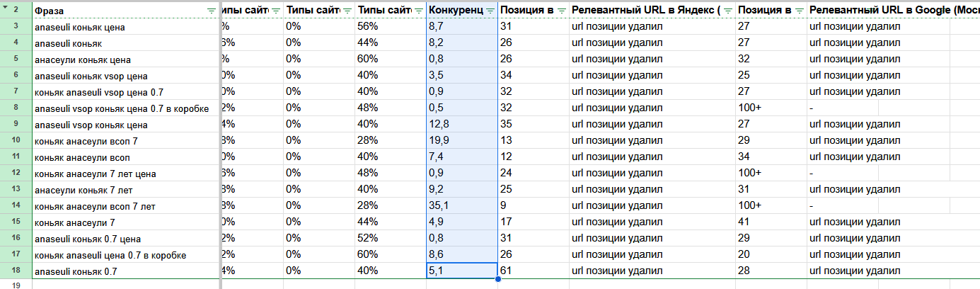Click the filter icon for Релевантный URL в Яндекс
This screenshot has height=289, width=980.
click(x=727, y=11)
